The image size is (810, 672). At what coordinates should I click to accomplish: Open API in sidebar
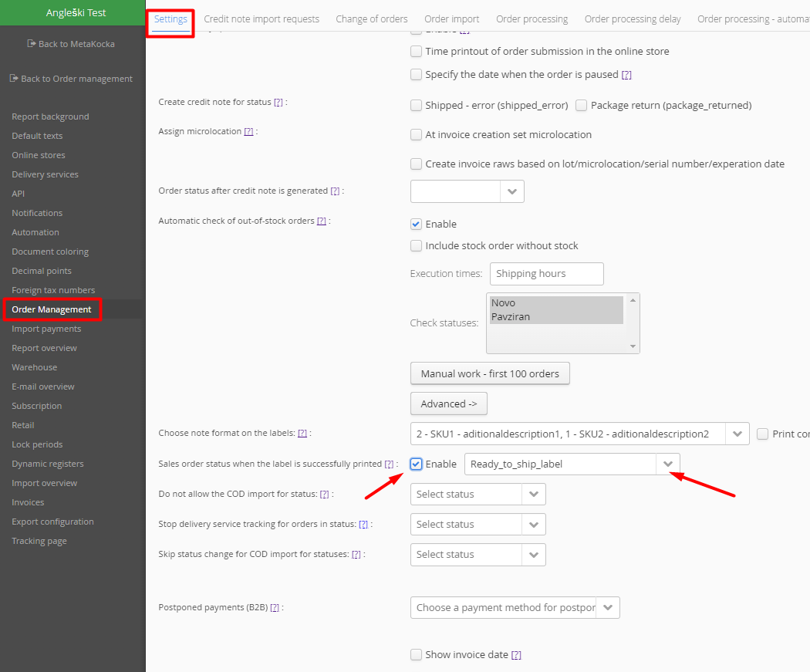tap(18, 194)
